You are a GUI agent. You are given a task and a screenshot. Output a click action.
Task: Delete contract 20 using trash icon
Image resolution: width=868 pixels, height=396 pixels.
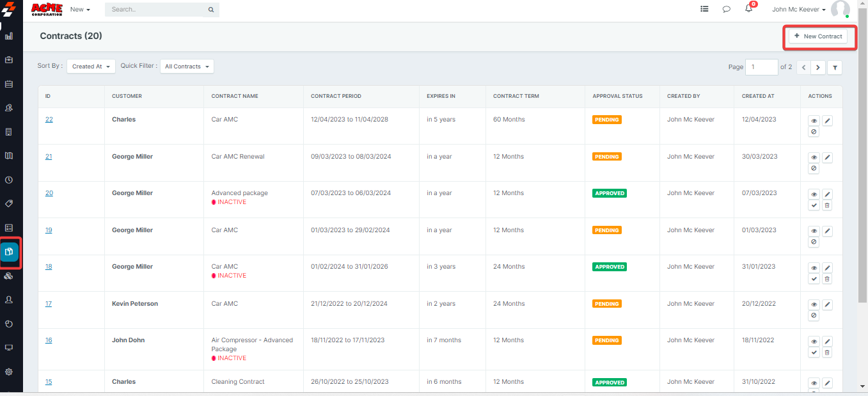pyautogui.click(x=827, y=205)
